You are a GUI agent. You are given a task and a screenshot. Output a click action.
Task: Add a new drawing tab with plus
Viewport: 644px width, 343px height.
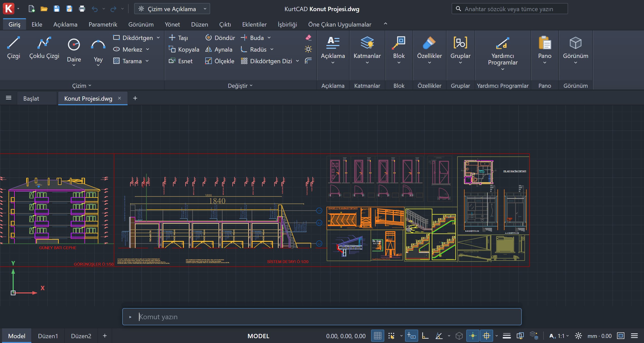coord(135,98)
